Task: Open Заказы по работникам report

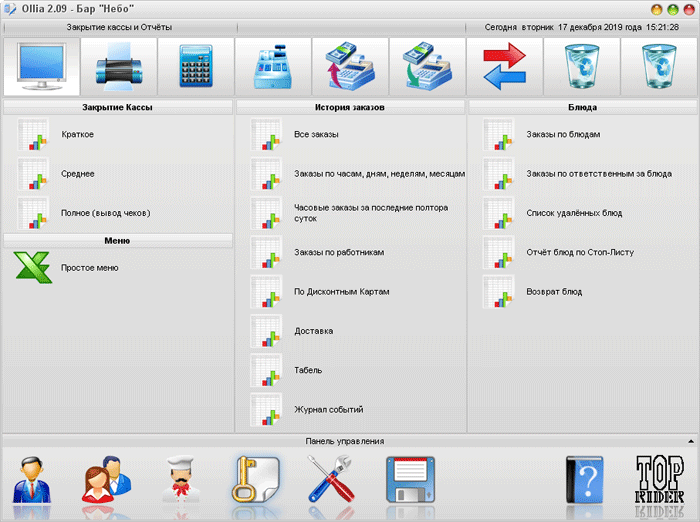Action: click(x=339, y=252)
